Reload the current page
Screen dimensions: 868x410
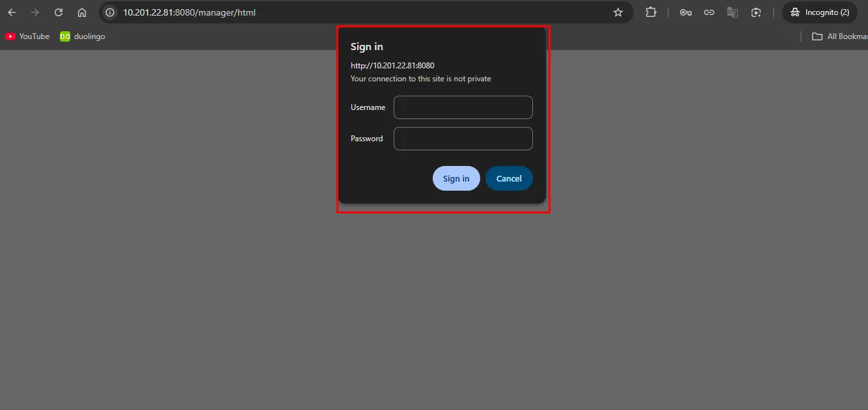coord(59,12)
